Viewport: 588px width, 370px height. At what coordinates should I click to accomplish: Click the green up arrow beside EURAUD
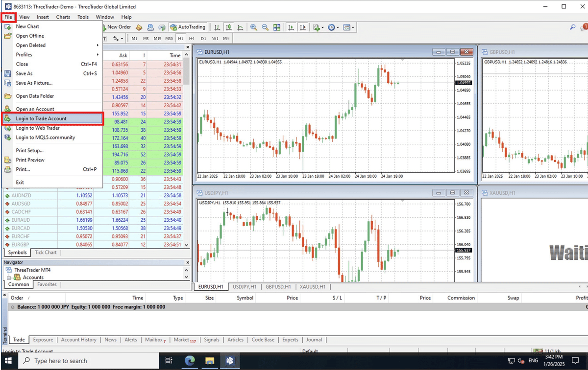click(x=7, y=220)
